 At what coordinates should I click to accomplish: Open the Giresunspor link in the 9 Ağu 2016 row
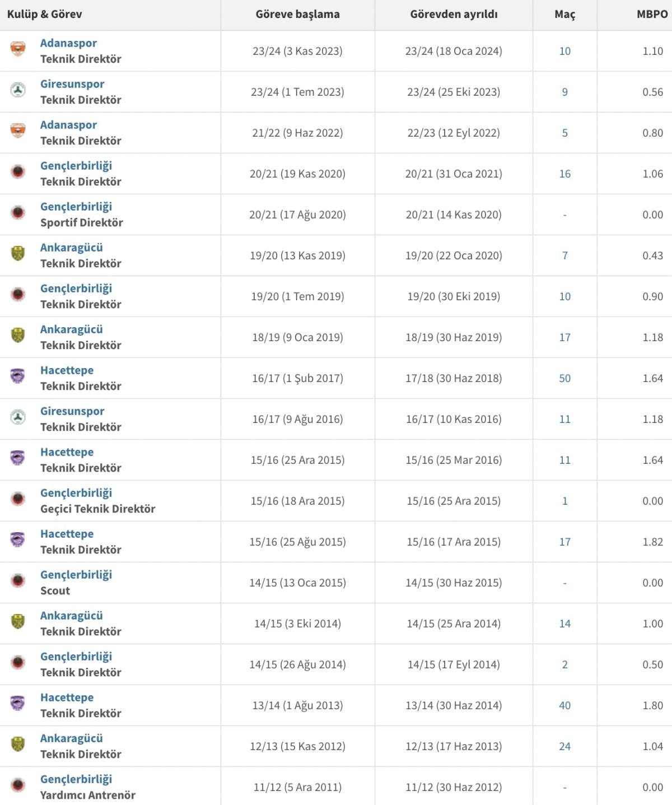tap(72, 411)
